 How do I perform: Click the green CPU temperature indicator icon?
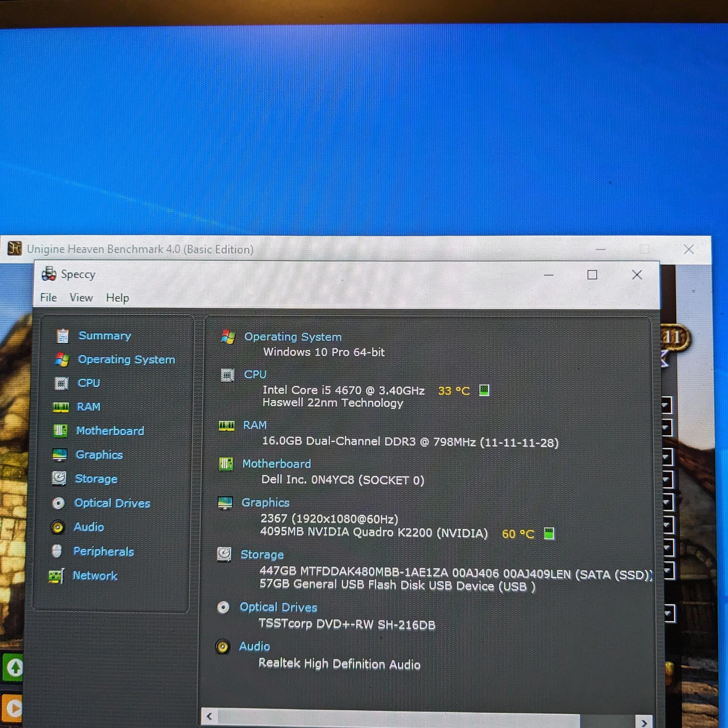coord(484,390)
